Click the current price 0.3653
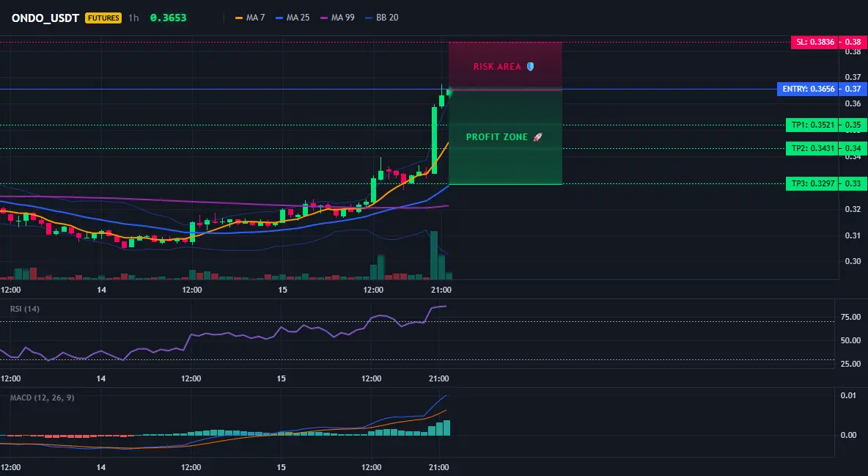 pos(169,18)
